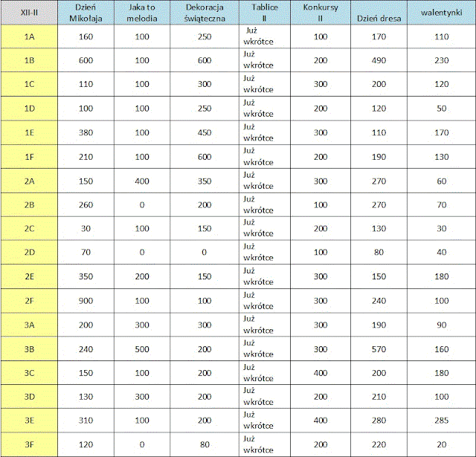Select the walentynki column header

[x=441, y=13]
